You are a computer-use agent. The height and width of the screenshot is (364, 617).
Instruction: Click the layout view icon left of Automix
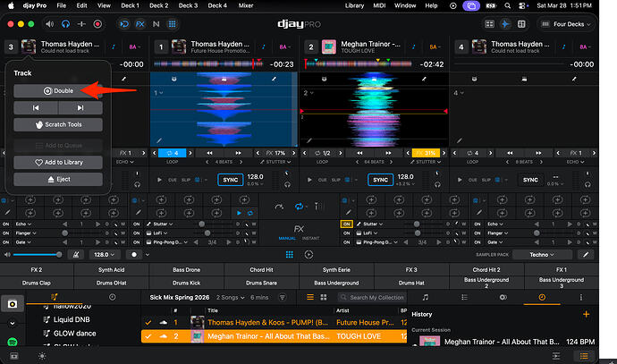(x=489, y=24)
